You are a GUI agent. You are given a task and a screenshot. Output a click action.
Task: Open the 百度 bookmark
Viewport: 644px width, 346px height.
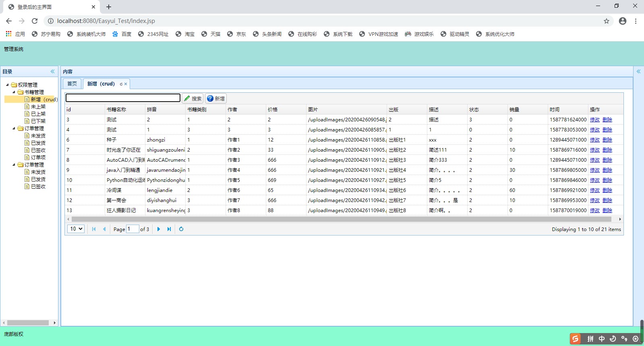click(x=122, y=34)
